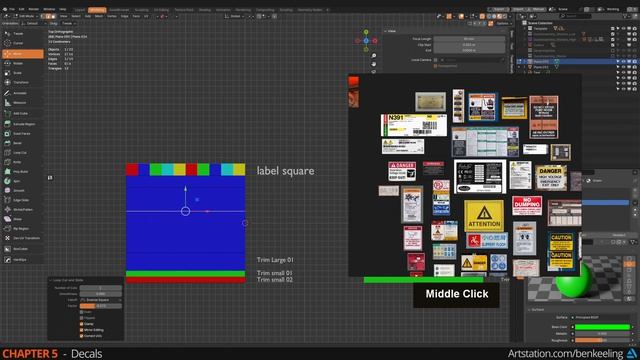Open the Falloff Inverse Square dropdown
640x360 pixels.
point(101,300)
